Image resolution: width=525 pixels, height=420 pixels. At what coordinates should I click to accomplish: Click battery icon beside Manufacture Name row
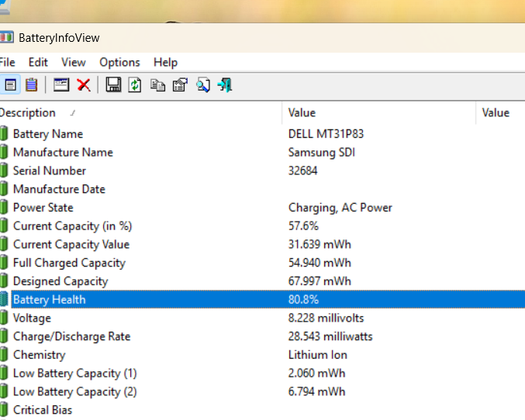4,152
